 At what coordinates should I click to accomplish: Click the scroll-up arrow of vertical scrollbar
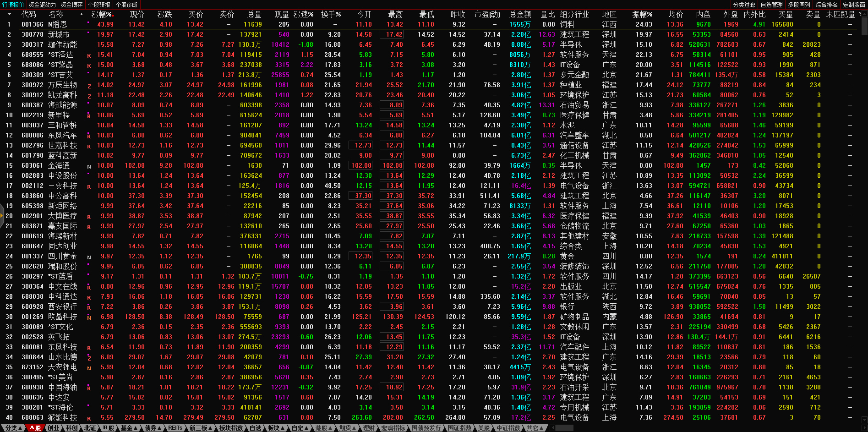click(x=864, y=14)
